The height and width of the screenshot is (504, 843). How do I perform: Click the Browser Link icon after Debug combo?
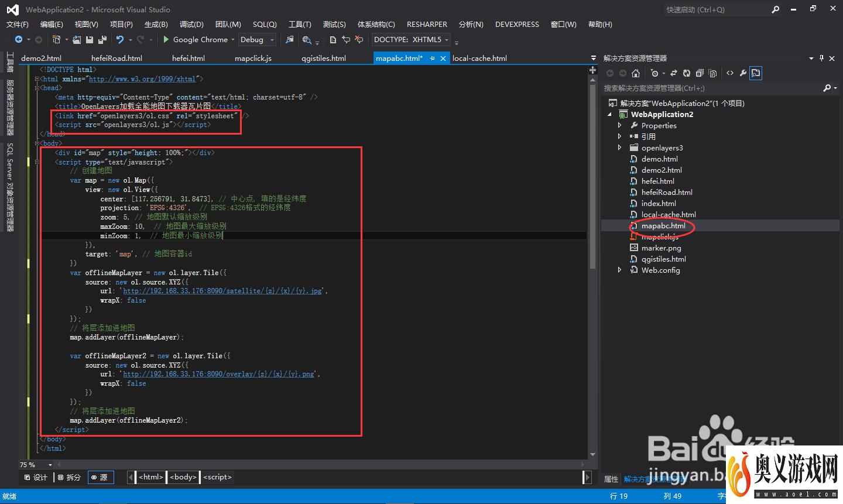(x=289, y=39)
